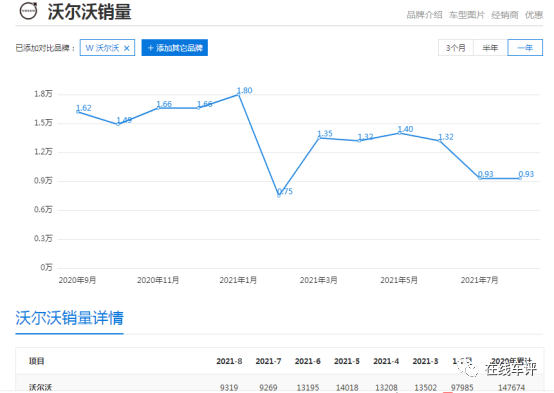This screenshot has height=393, width=554.
Task: Click the 2021年3月 axis label
Action: coord(319,280)
